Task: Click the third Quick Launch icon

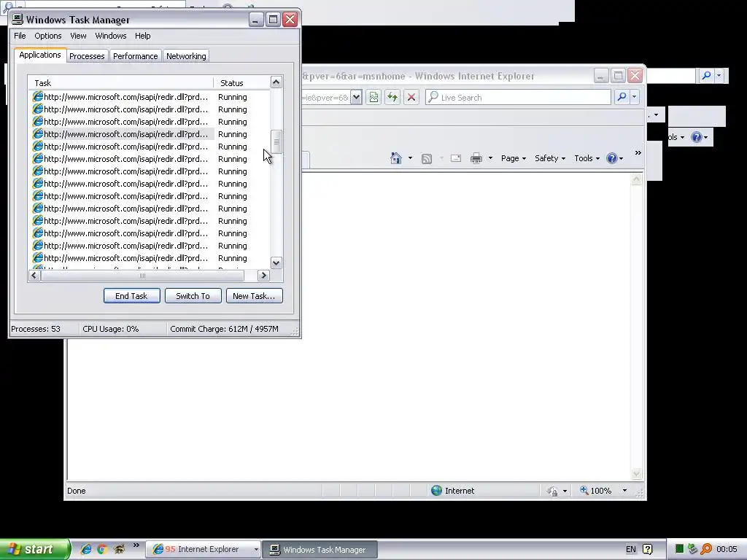Action: point(119,549)
